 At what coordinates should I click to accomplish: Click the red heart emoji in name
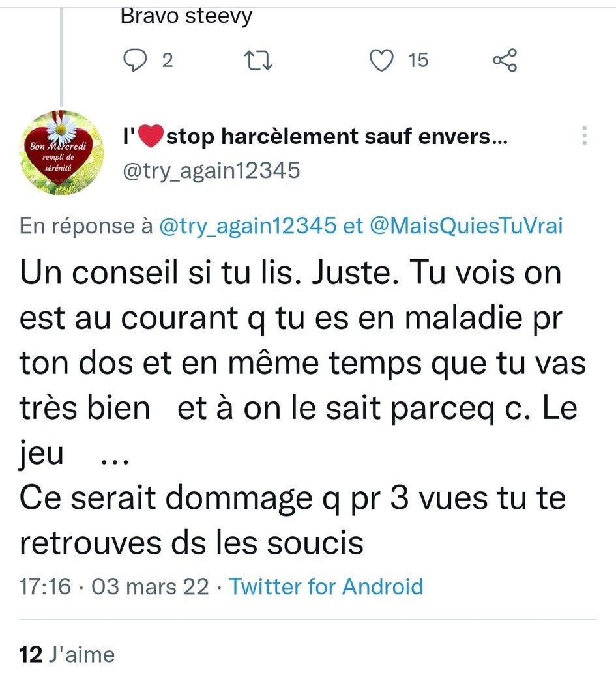tap(151, 136)
